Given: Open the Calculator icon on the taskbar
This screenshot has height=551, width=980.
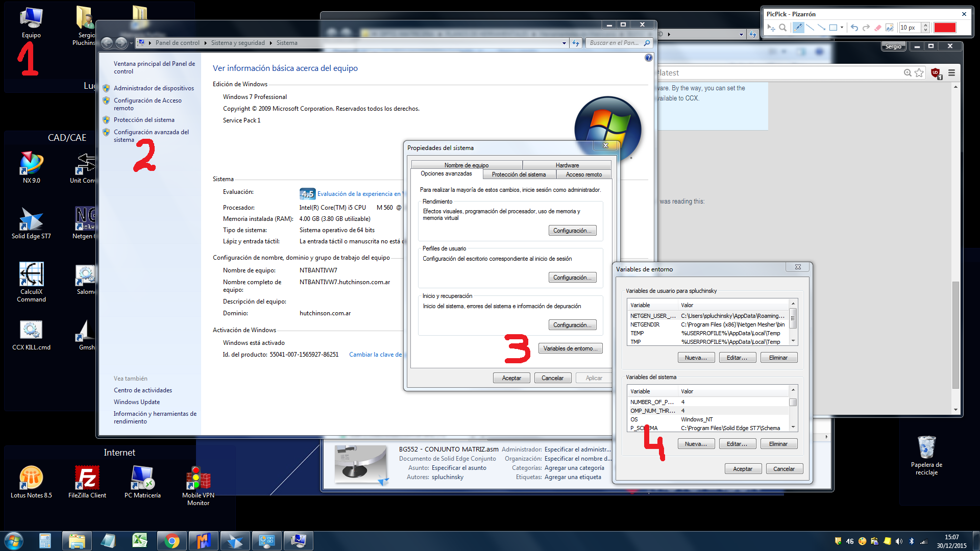Looking at the screenshot, I should pyautogui.click(x=45, y=541).
